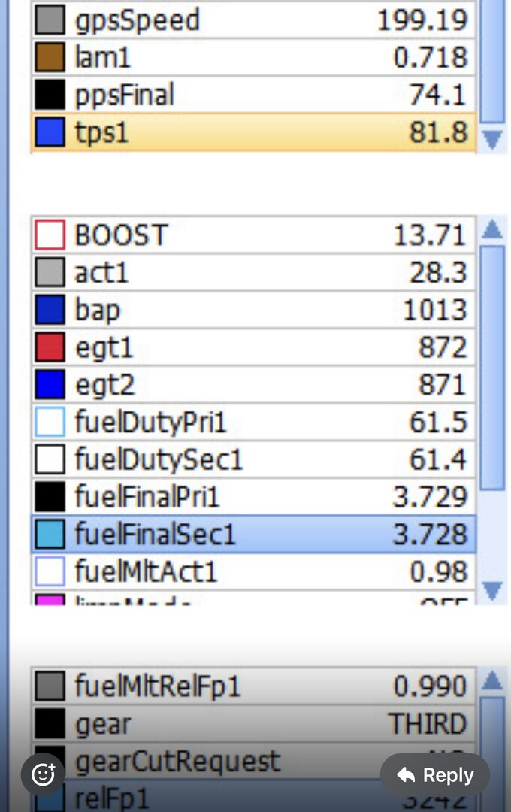Select the ppsFinal channel row

pyautogui.click(x=254, y=94)
